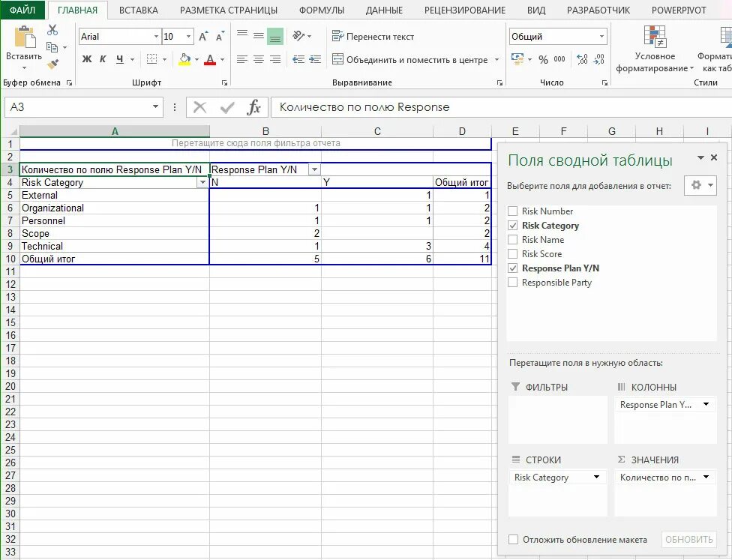The width and height of the screenshot is (732, 560).
Task: Click the Cut scissors icon
Action: point(52,30)
